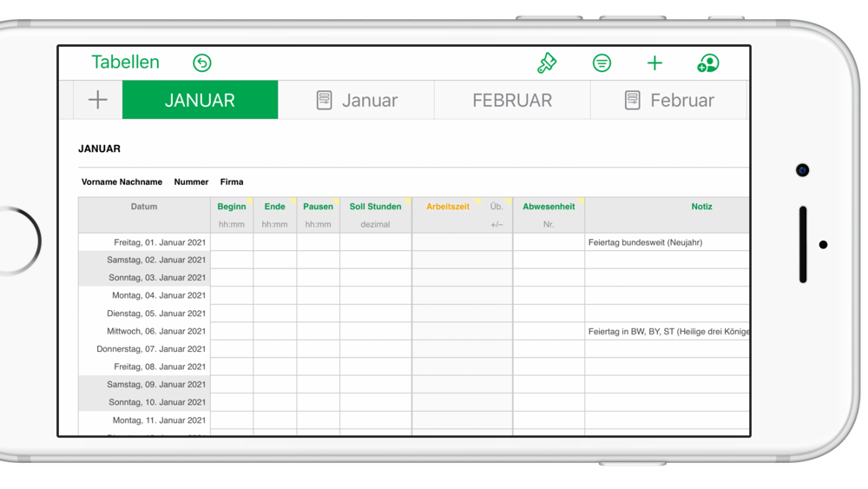
Task: Select date cell Sonntag, 03. Januar 2021
Action: [x=144, y=277]
